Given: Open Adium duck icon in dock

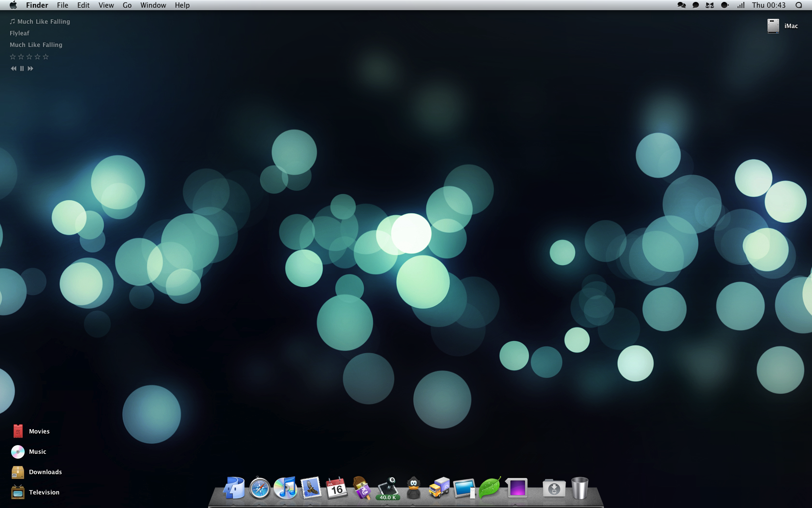Looking at the screenshot, I should [413, 488].
